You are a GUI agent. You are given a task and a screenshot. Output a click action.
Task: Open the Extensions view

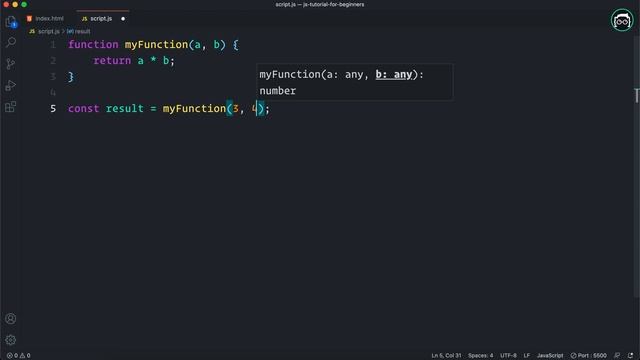click(x=11, y=107)
